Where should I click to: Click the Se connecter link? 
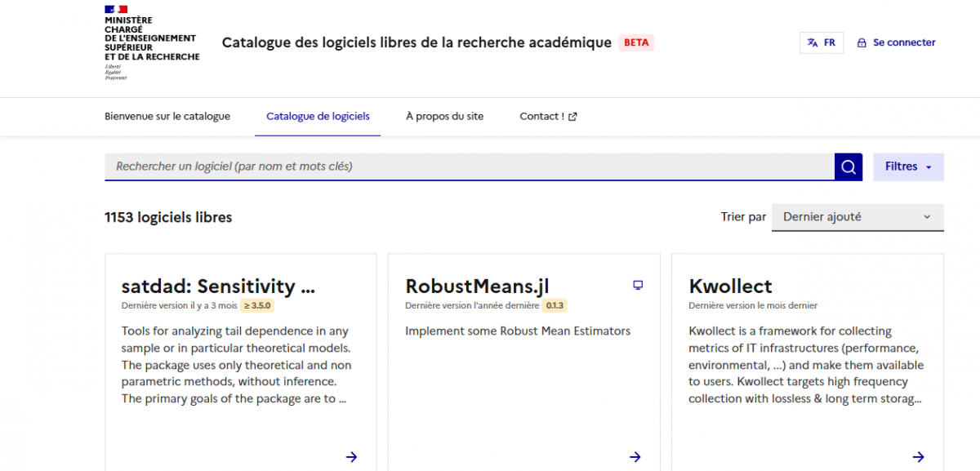click(903, 42)
